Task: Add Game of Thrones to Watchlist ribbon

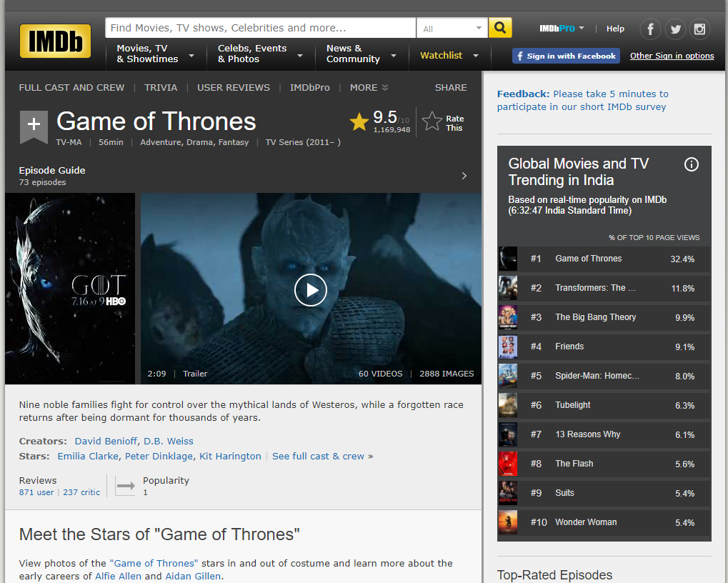Action: point(34,126)
